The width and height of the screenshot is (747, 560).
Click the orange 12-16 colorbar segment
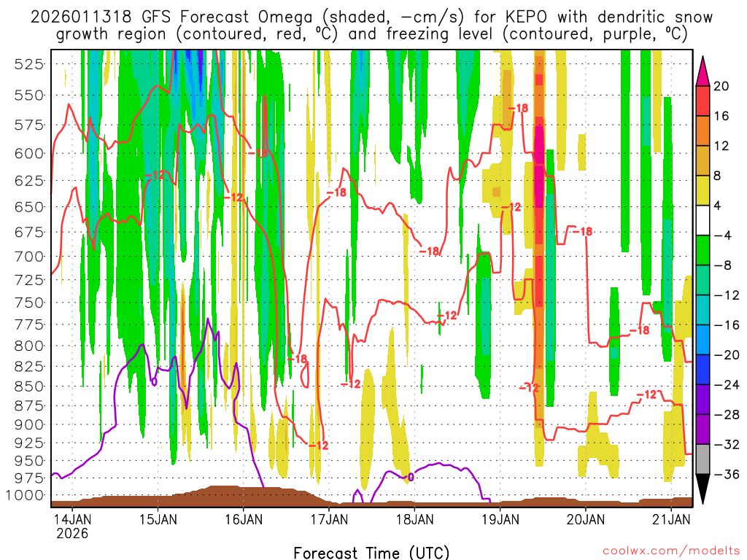[703, 131]
